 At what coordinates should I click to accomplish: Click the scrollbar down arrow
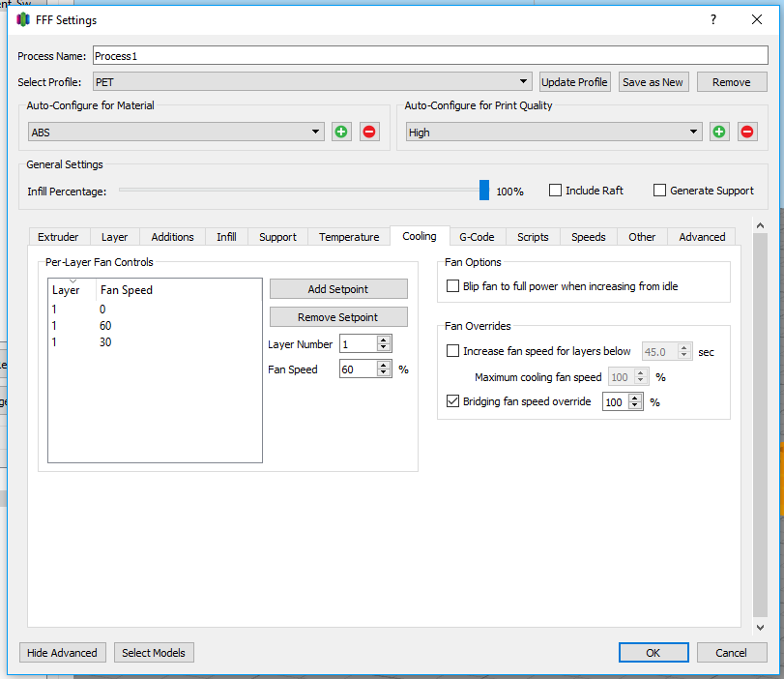[x=760, y=627]
